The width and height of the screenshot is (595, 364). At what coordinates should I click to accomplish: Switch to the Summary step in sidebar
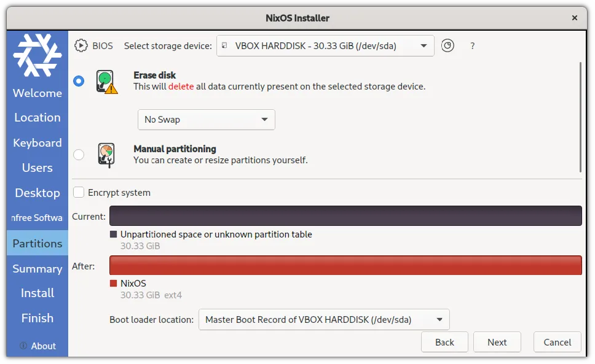click(37, 268)
